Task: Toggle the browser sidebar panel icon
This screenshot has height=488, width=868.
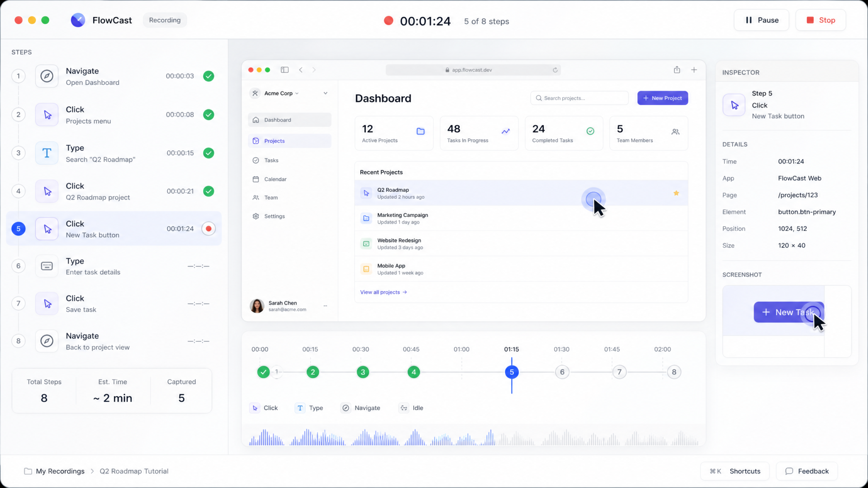Action: [285, 70]
